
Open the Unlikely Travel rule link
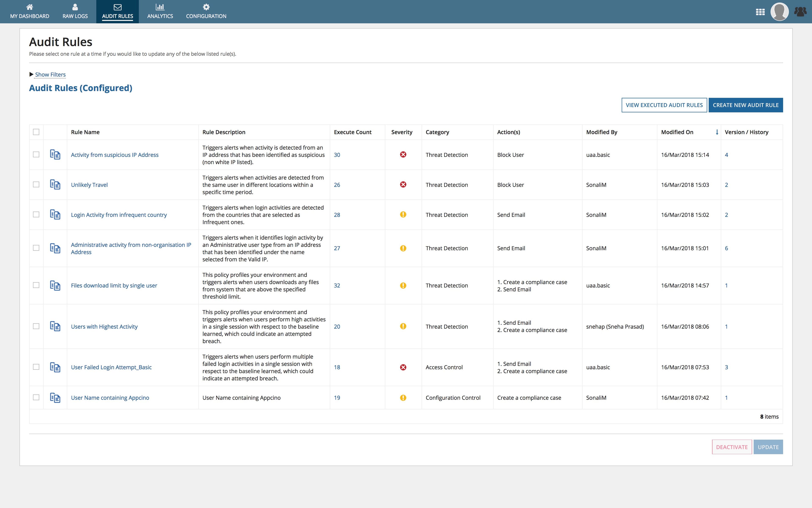[x=89, y=185]
